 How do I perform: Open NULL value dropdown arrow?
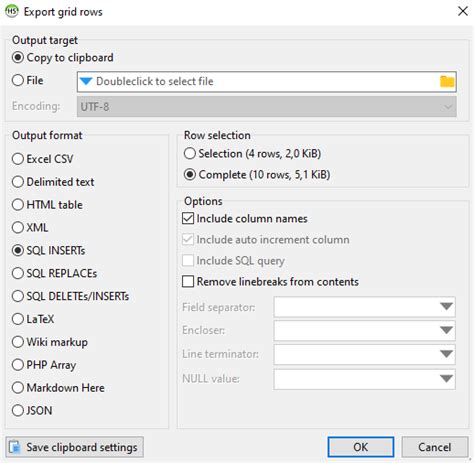pos(446,379)
